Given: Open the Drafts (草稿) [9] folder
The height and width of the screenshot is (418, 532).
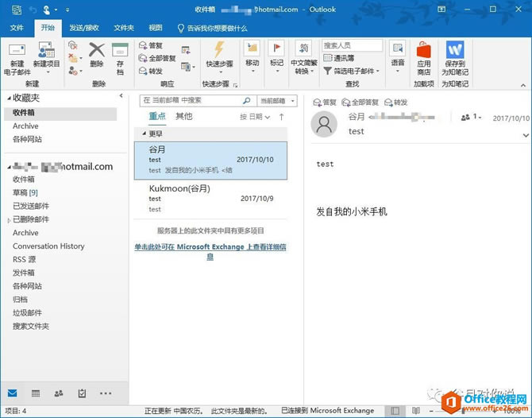Looking at the screenshot, I should [25, 193].
